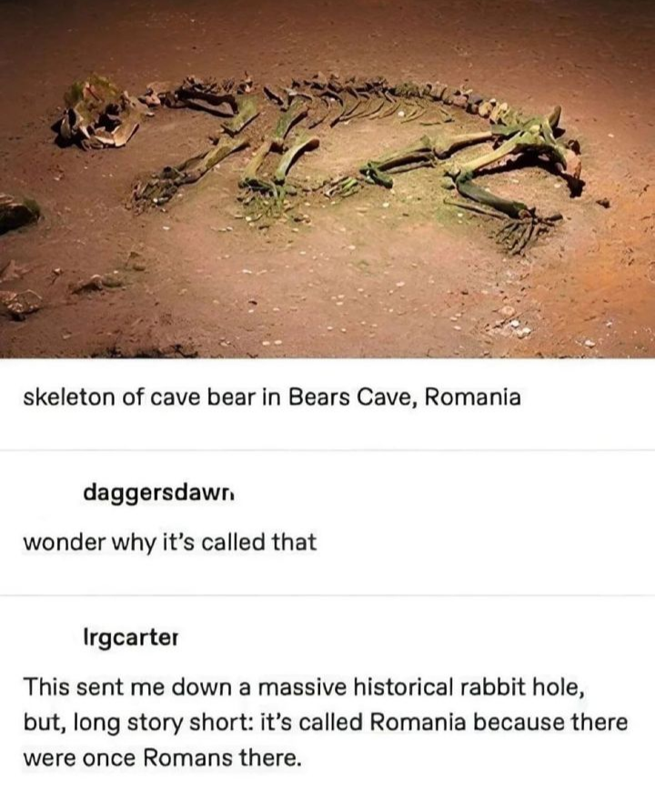Click the word 'Romania' in the caption

coord(472,396)
